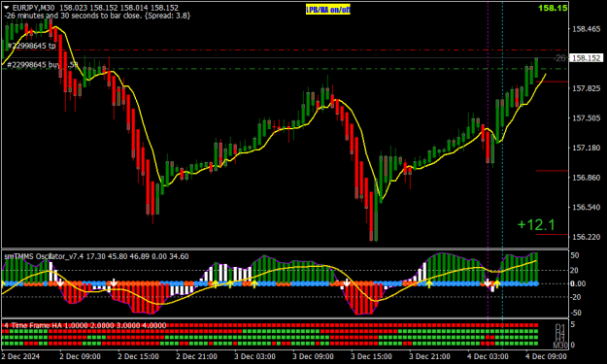Select the EURJPY,M30 symbol title
Screen dimensions: 607x364
(34, 8)
